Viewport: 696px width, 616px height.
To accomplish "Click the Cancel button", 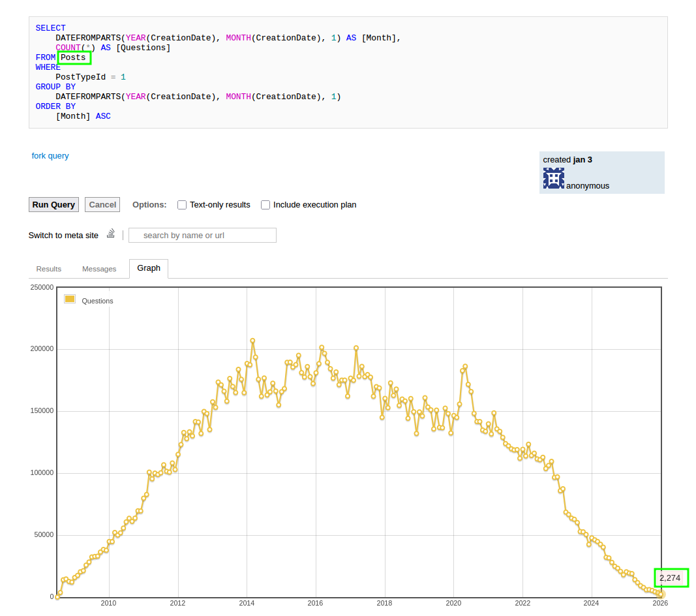I will tap(102, 205).
